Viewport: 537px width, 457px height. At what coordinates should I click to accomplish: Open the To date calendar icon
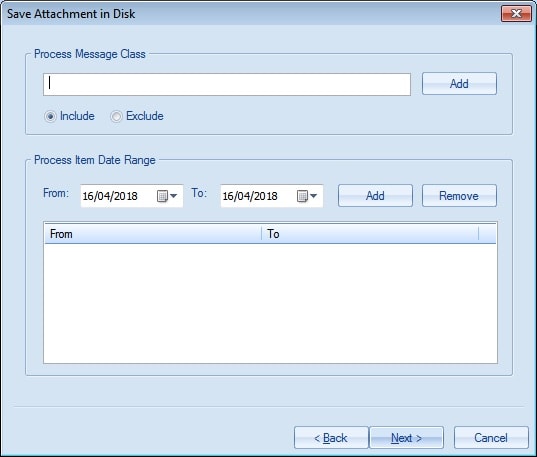coord(302,196)
